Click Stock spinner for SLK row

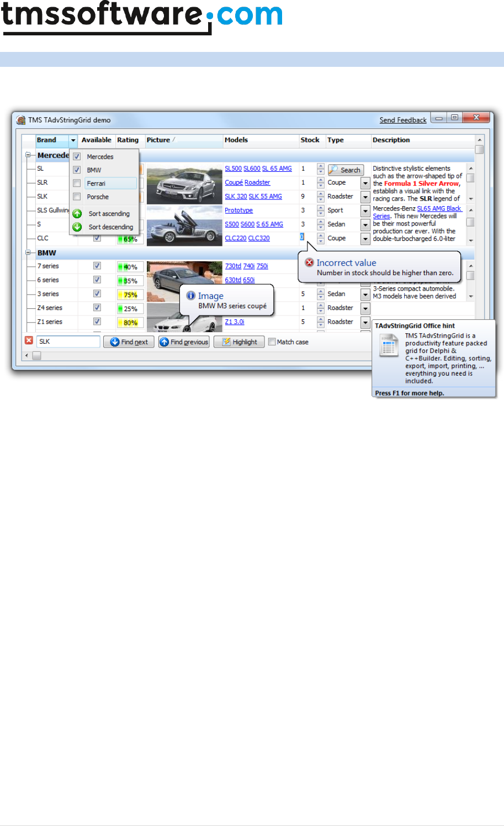(x=321, y=196)
